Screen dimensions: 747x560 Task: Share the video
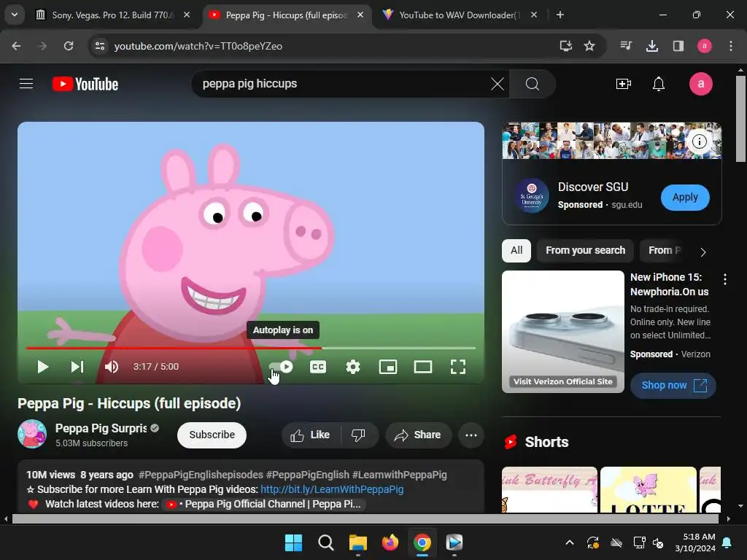(418, 435)
